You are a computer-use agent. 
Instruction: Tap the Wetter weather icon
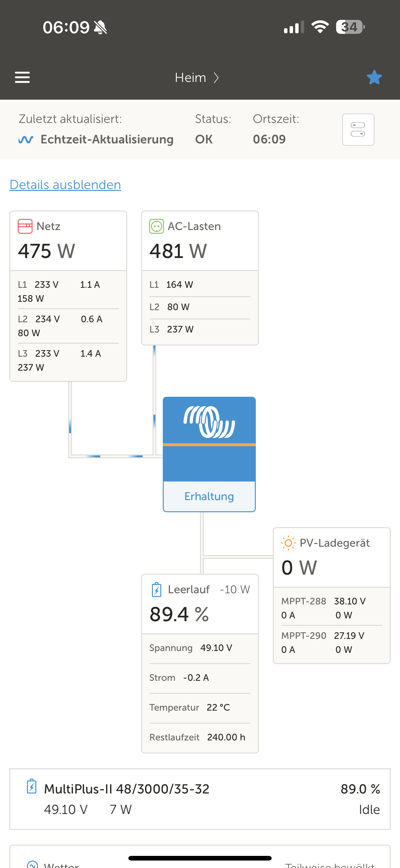pyautogui.click(x=33, y=864)
